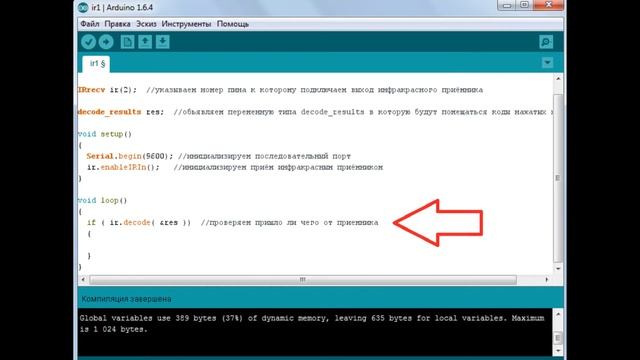Click the 'void loop()' line
Screen dimensions: 640x360
click(x=102, y=200)
